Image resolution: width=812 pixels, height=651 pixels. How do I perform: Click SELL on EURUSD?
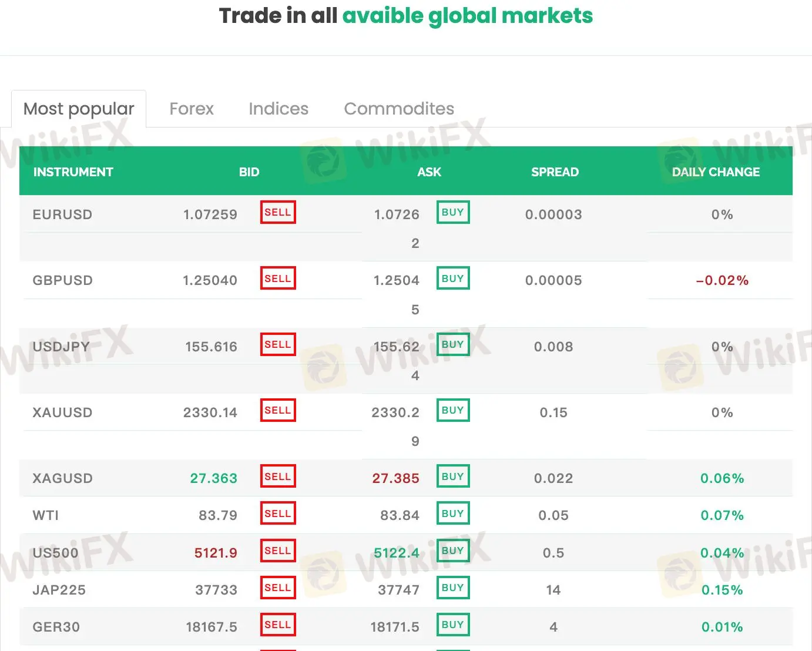tap(277, 212)
